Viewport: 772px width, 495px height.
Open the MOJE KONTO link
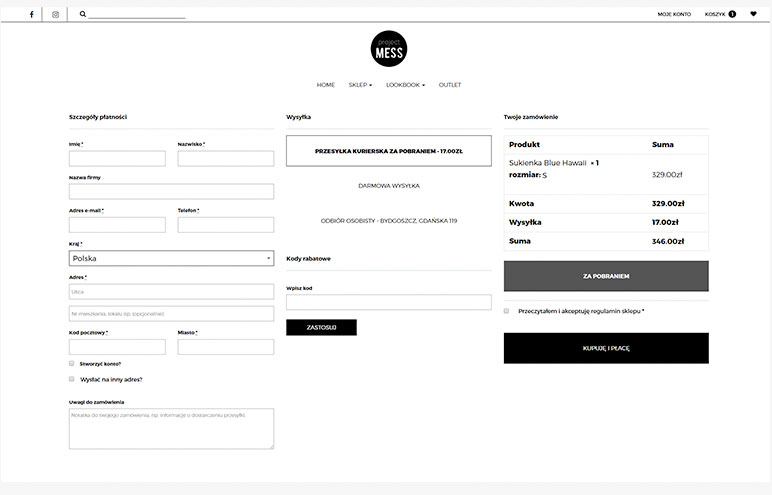pos(673,14)
